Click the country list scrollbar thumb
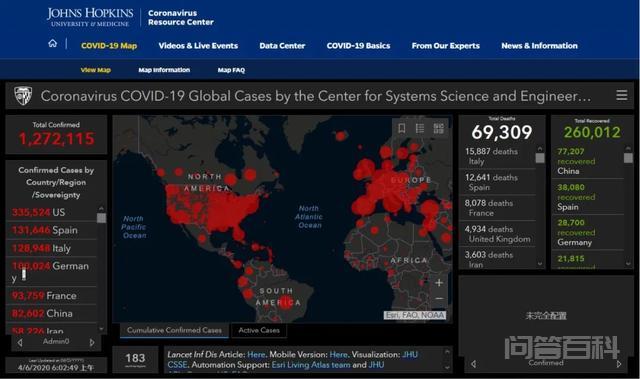The height and width of the screenshot is (379, 640). 101,218
